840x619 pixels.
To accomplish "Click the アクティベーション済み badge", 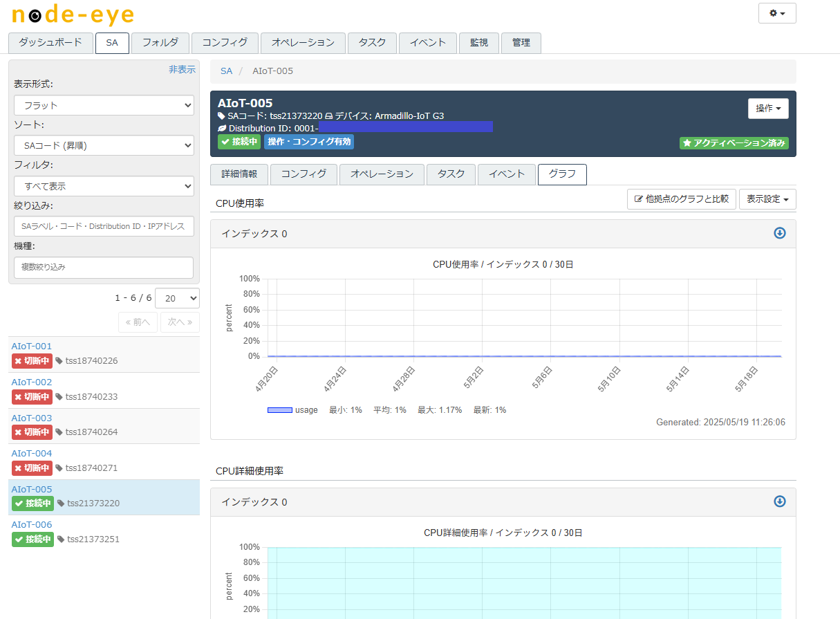I will click(734, 143).
